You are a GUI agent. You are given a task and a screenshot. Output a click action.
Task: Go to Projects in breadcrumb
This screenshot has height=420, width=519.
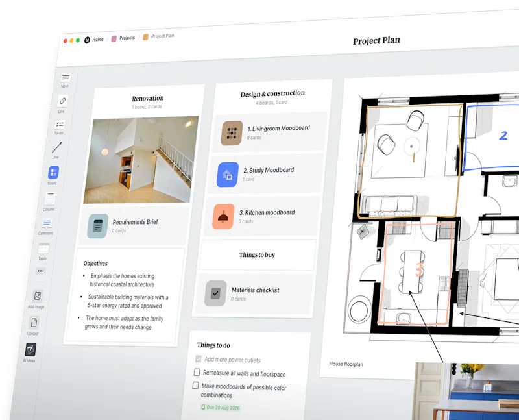[x=127, y=38]
